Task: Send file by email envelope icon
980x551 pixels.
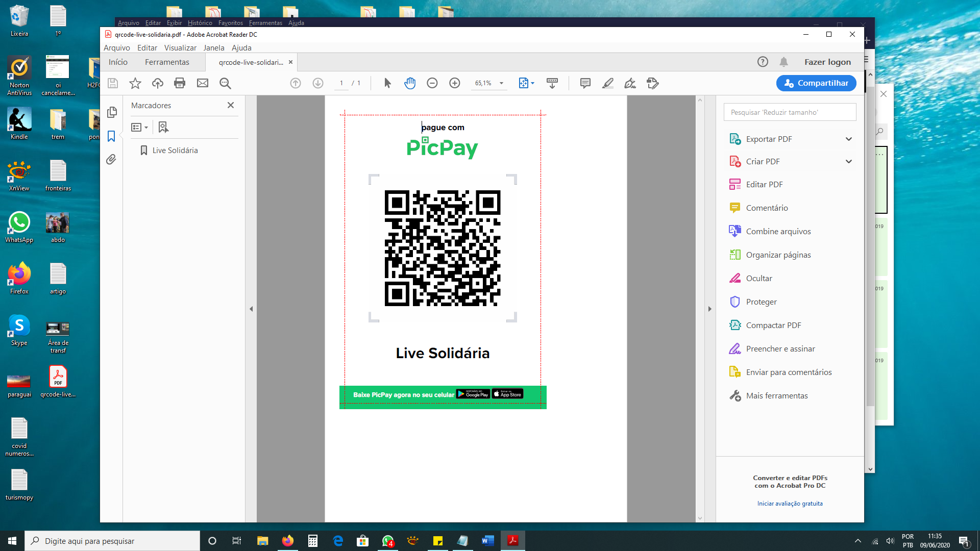Action: coord(203,83)
